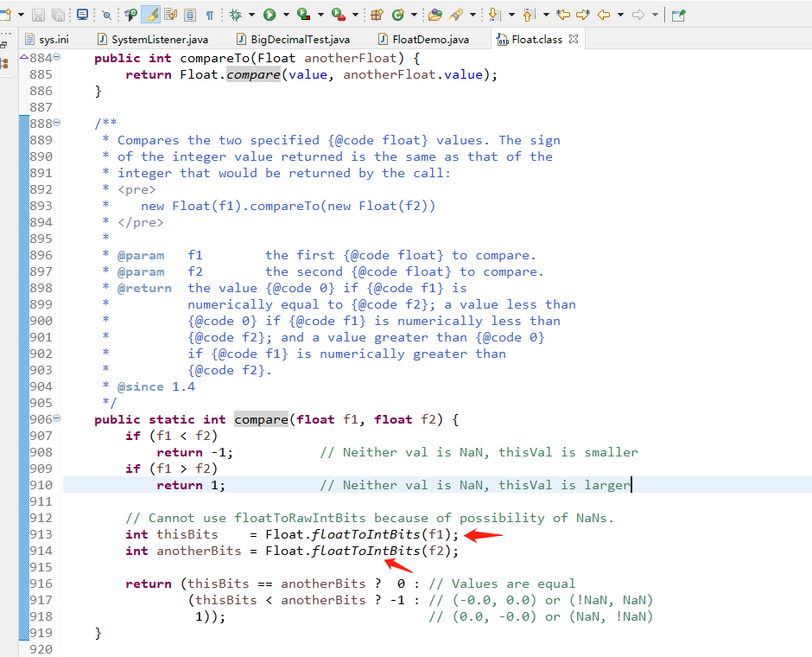Click the Open Type folder icon
The image size is (812, 657).
[x=435, y=15]
